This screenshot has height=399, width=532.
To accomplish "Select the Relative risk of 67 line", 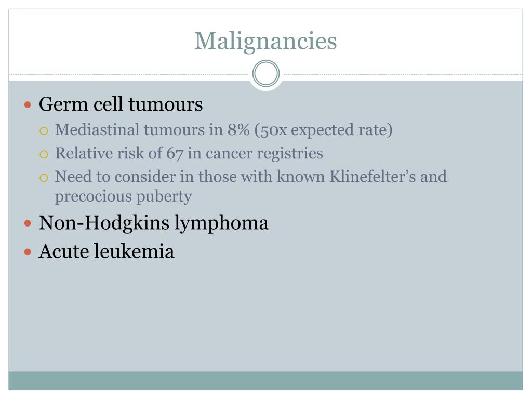I will pos(189,153).
